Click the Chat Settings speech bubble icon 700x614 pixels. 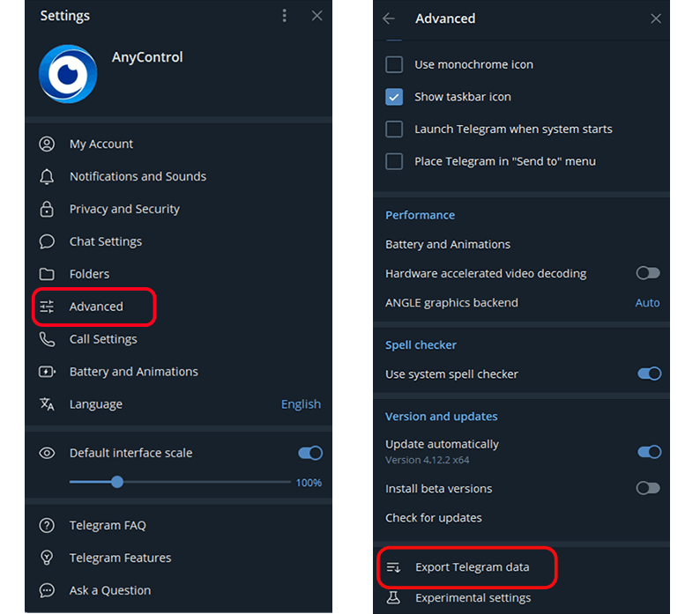(47, 242)
